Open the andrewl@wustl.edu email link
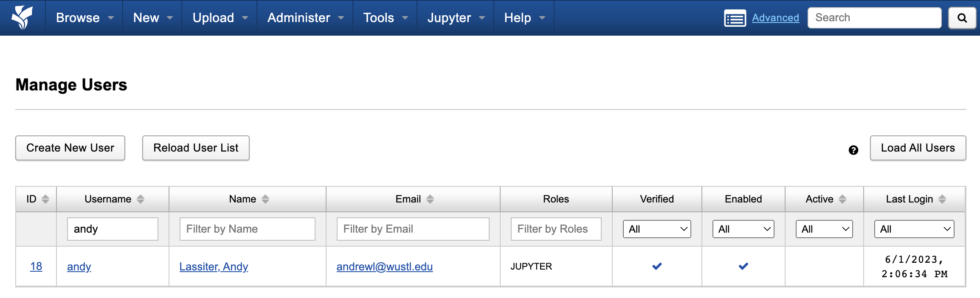980x298 pixels. (x=384, y=267)
